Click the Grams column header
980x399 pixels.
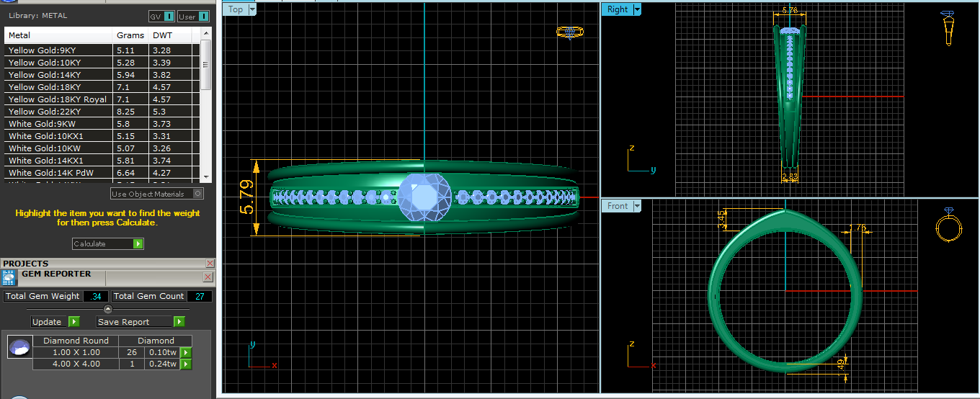tap(131, 35)
